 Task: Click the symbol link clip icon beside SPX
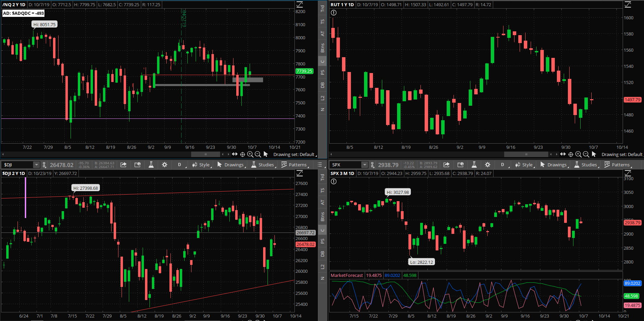click(x=373, y=165)
